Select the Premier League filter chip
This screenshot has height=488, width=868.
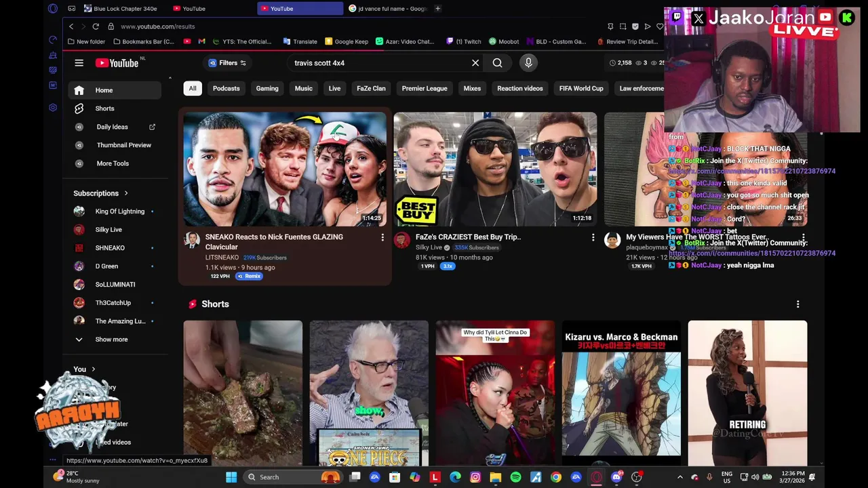pos(425,88)
